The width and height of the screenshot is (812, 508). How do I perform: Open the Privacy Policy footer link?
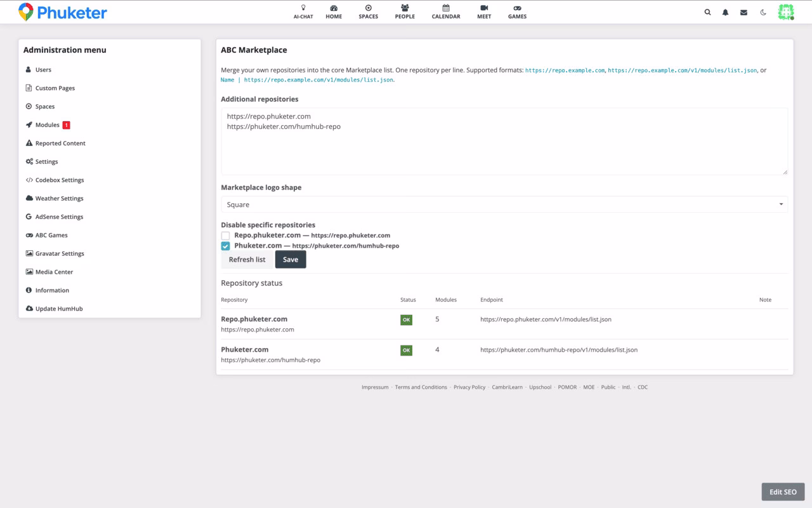pos(469,387)
